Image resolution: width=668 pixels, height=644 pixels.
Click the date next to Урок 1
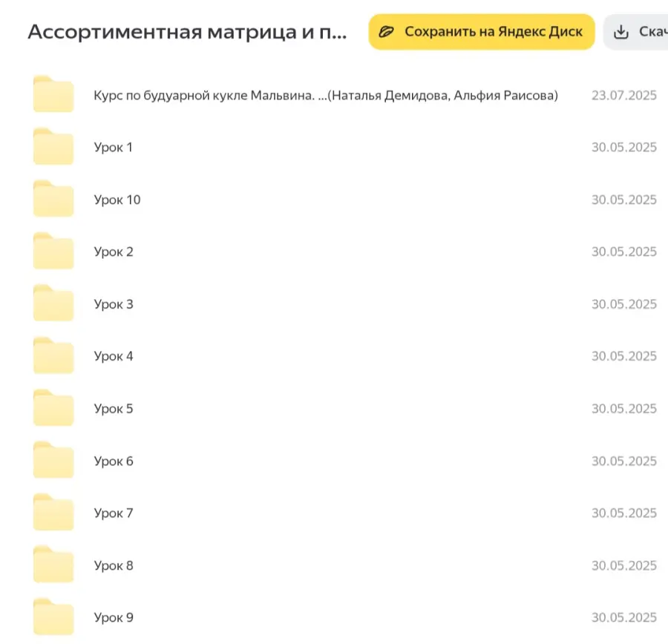pyautogui.click(x=624, y=147)
